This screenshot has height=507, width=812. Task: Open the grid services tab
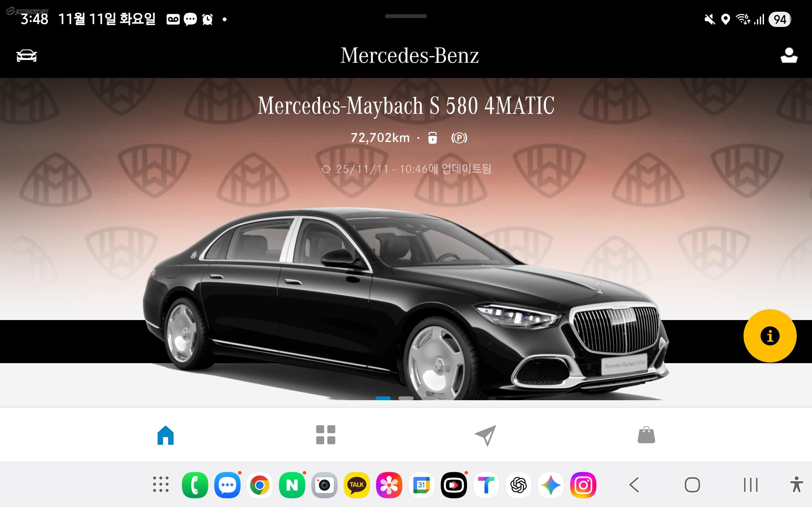click(x=325, y=435)
